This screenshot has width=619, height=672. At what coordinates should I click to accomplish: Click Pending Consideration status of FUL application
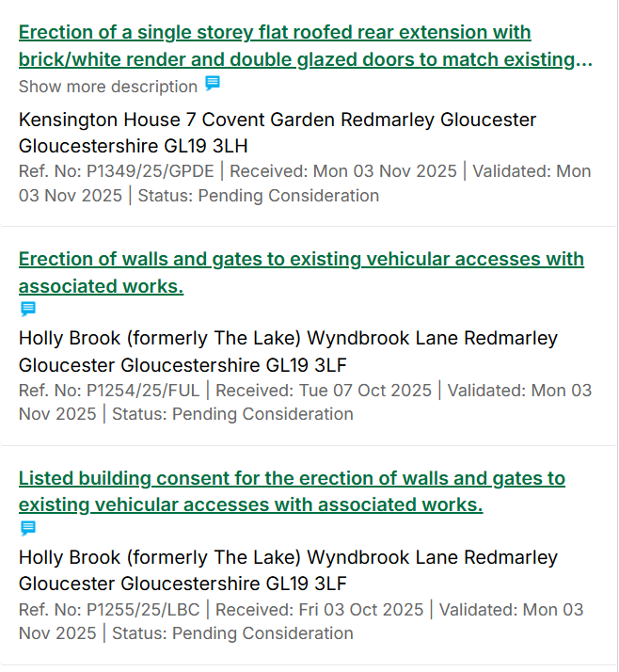(262, 414)
